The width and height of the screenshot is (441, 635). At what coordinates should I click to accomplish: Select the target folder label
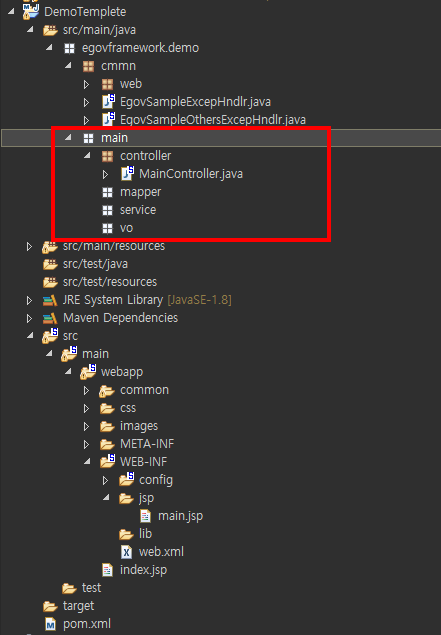[x=78, y=606]
